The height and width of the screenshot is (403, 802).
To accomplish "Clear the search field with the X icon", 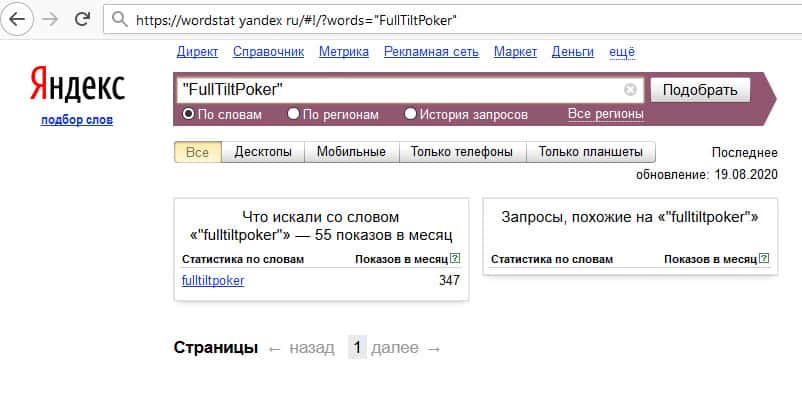I will (630, 89).
